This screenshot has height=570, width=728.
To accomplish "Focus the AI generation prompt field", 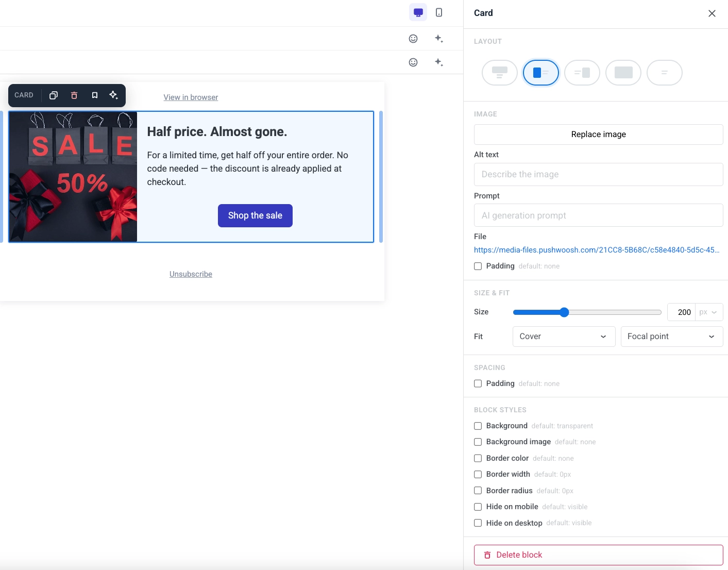I will coord(599,215).
